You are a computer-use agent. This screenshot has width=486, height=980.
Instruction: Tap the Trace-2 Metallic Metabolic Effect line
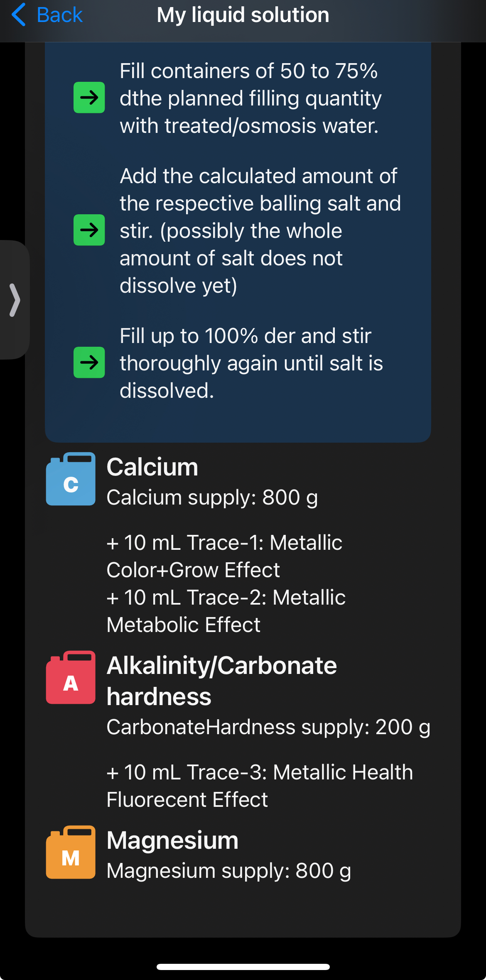pyautogui.click(x=226, y=611)
